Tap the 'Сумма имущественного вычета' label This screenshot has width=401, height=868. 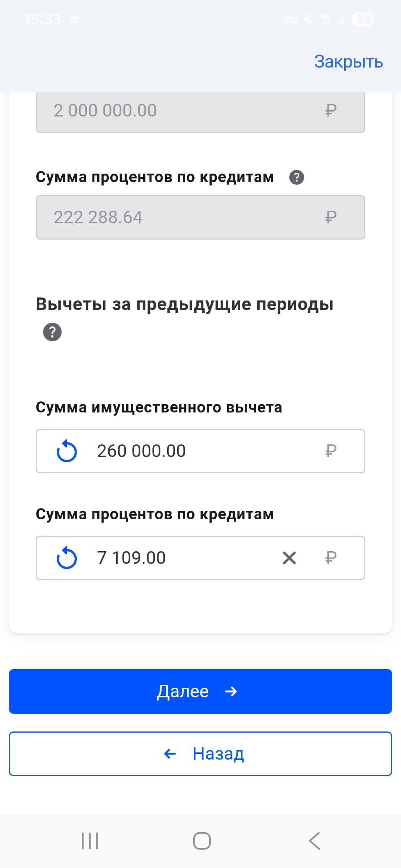[x=159, y=407]
